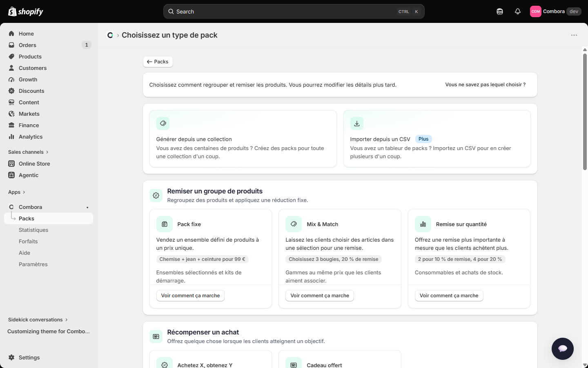Click the Pack fixe card icon

[165, 224]
